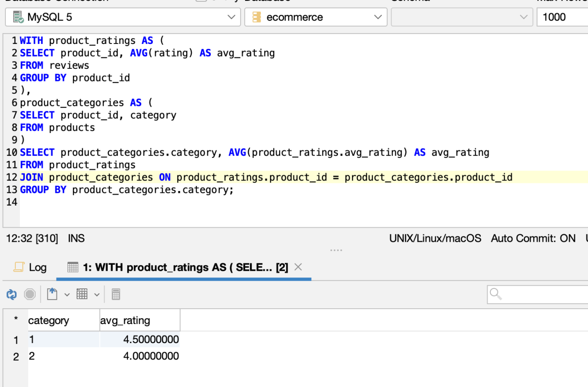Click UNIX/Linux/macOS line endings in status bar
Viewport: 588px width, 387px height.
[x=435, y=238]
